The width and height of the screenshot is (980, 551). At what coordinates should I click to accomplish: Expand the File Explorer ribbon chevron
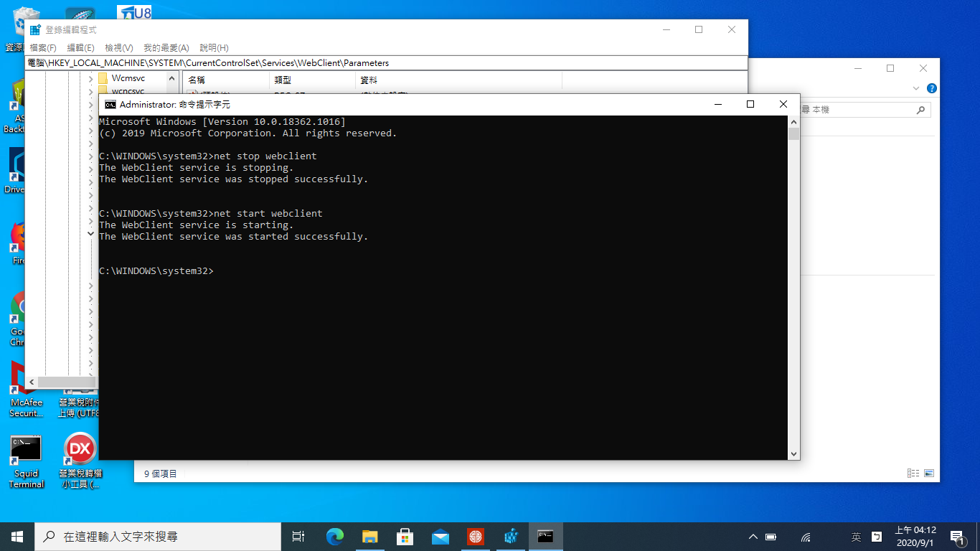[x=915, y=88]
